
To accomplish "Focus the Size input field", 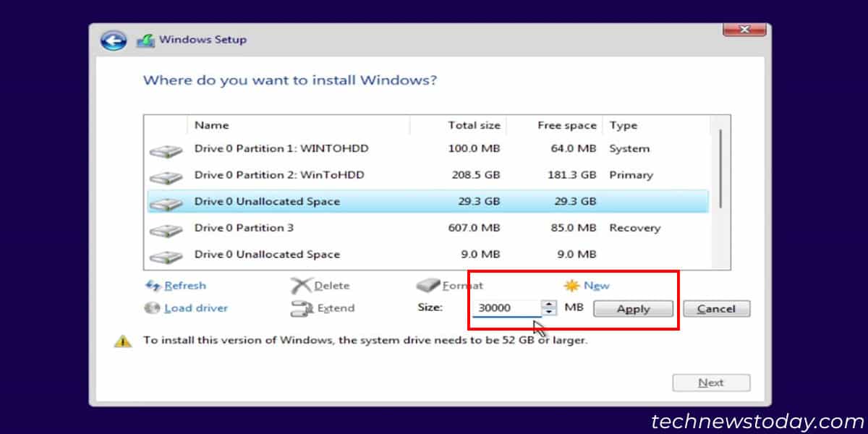I will click(506, 308).
